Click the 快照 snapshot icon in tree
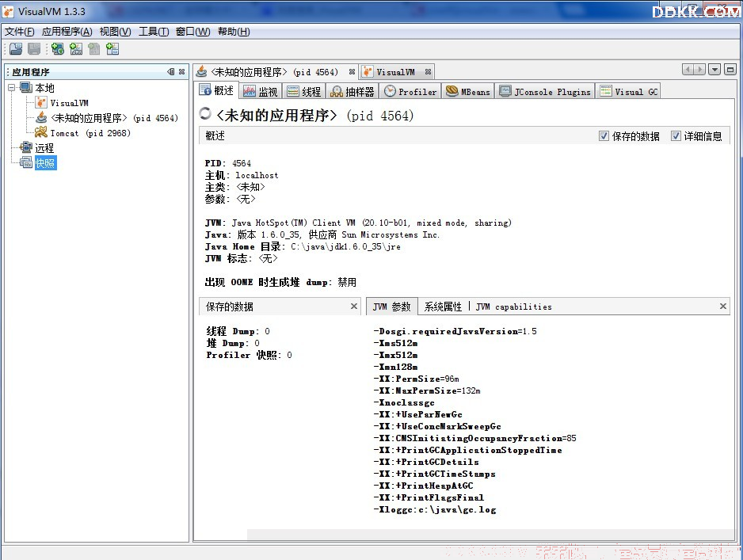743x560 pixels. pyautogui.click(x=26, y=163)
